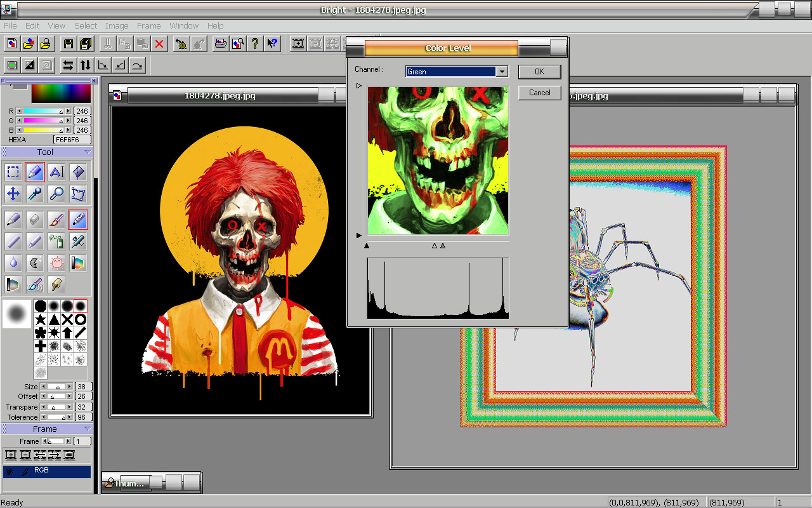Click the HEXA field showing F6F6F6
This screenshot has height=508, width=812.
point(72,140)
